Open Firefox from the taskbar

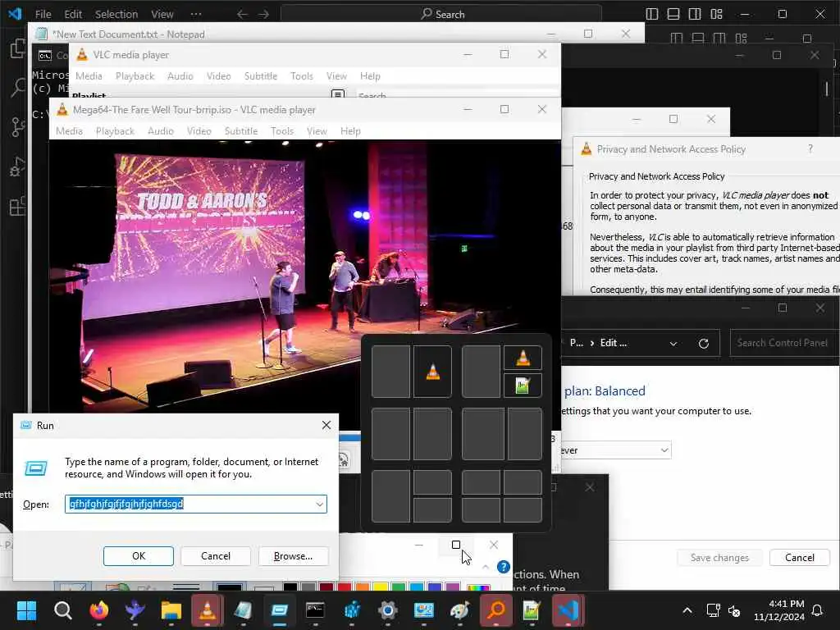point(99,610)
